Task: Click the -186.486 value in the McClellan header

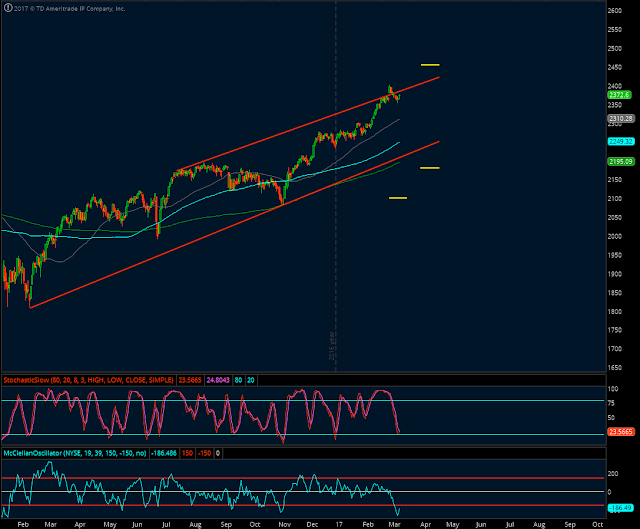Action: (164, 453)
